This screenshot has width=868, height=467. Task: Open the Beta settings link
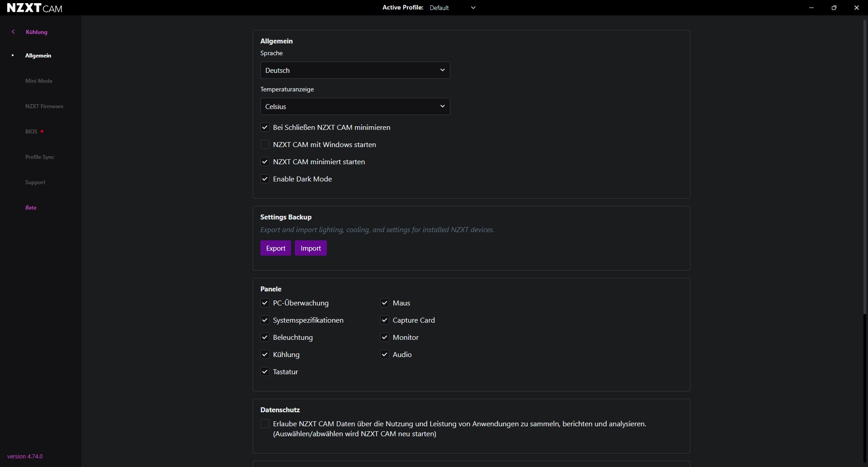click(x=31, y=208)
